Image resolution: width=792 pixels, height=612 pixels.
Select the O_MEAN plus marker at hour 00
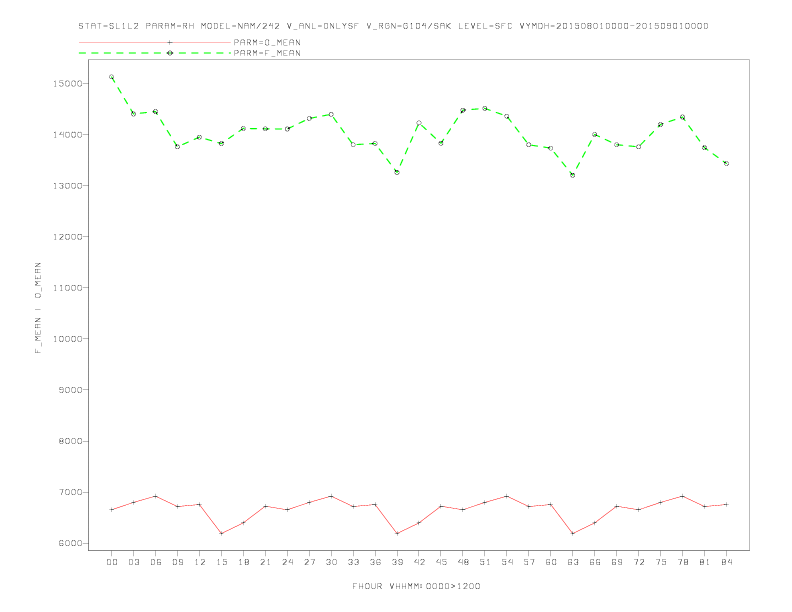pyautogui.click(x=112, y=509)
